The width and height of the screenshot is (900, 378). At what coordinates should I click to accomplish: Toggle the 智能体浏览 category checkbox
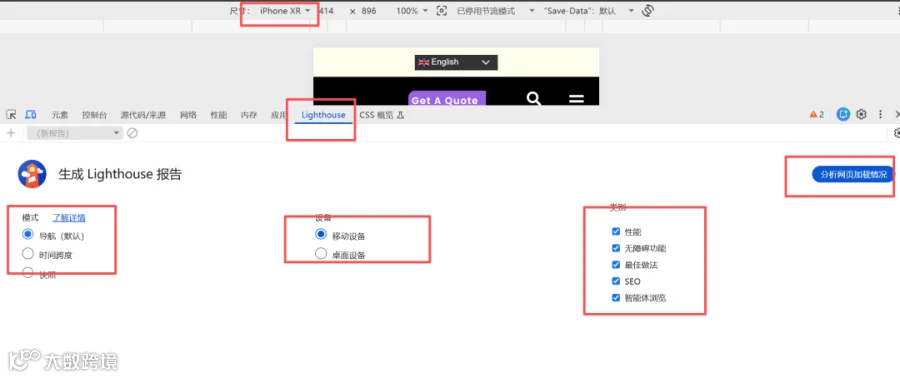coord(616,298)
